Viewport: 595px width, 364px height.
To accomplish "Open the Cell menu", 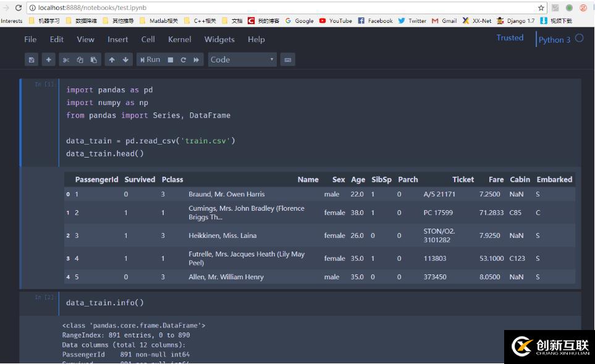I will (x=148, y=39).
